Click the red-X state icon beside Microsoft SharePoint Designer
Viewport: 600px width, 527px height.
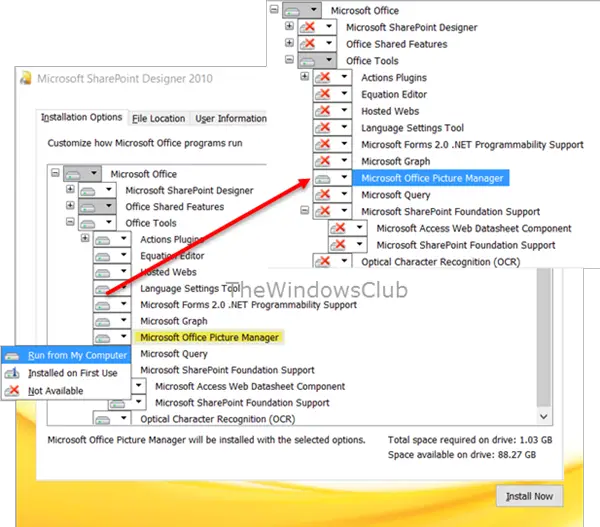308,27
